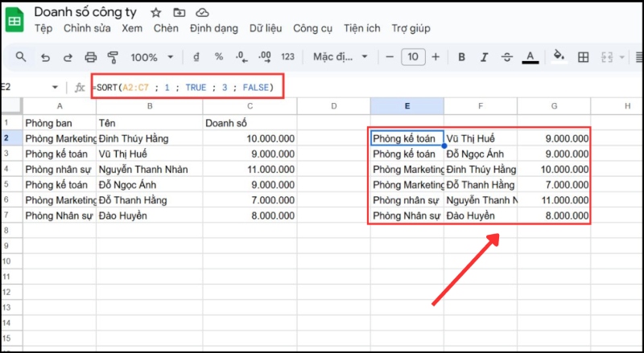
Task: Select cell 8.000.000 in column C
Action: pyautogui.click(x=250, y=215)
